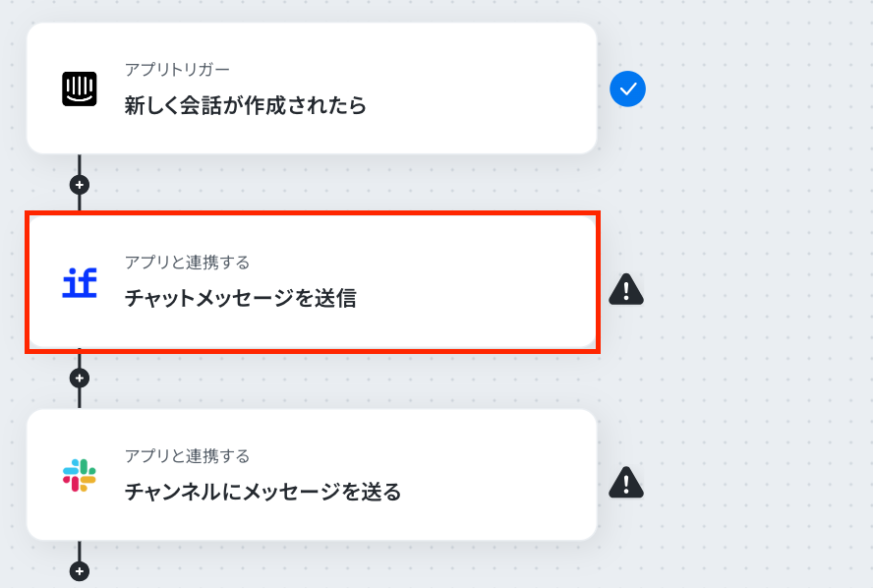Click the Intercom app icon on trigger card
The height and width of the screenshot is (588, 873).
pos(79,88)
